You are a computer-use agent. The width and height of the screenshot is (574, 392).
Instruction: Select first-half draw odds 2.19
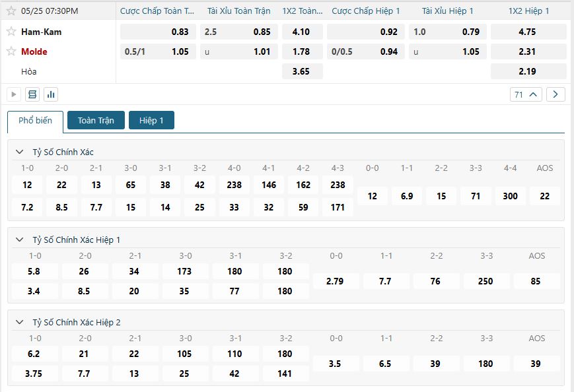528,71
